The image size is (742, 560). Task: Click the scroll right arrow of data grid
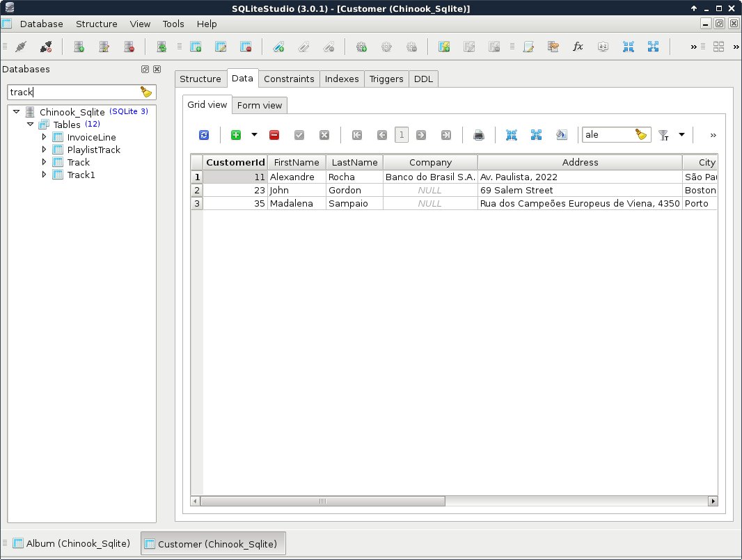713,501
